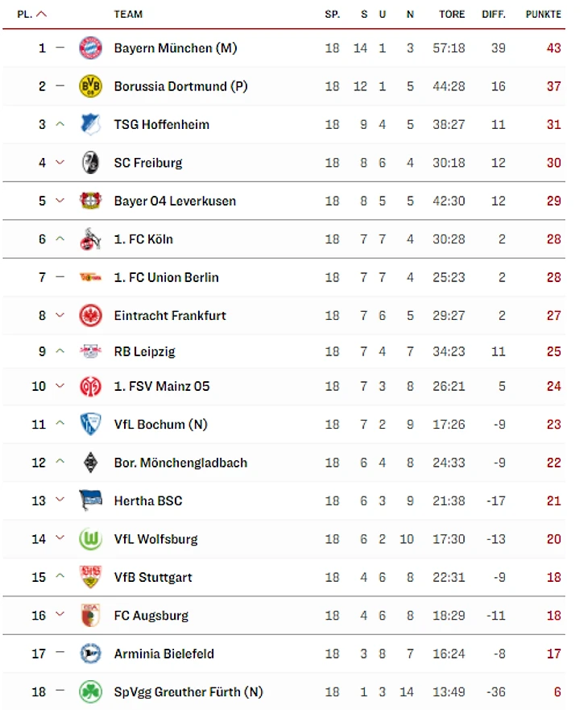Sort table by DIFF. column header
The width and height of the screenshot is (588, 710).
(x=494, y=14)
